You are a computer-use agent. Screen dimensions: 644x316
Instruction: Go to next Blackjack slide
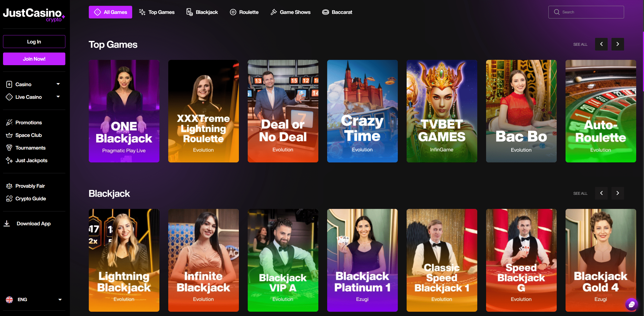618,193
